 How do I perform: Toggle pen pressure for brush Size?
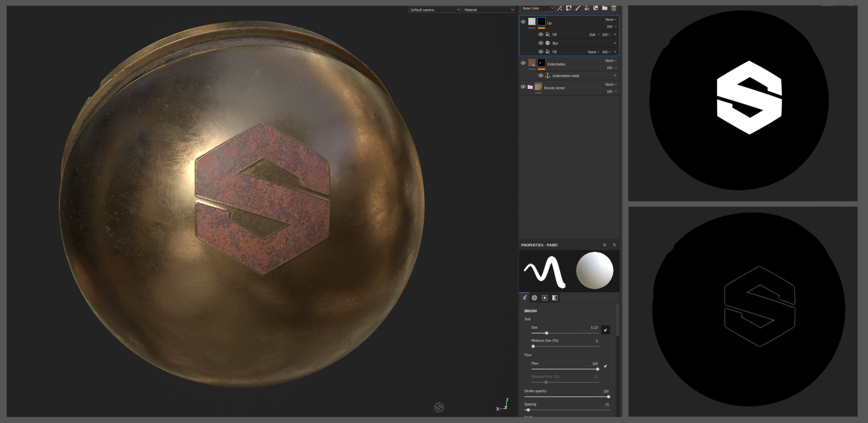(605, 330)
